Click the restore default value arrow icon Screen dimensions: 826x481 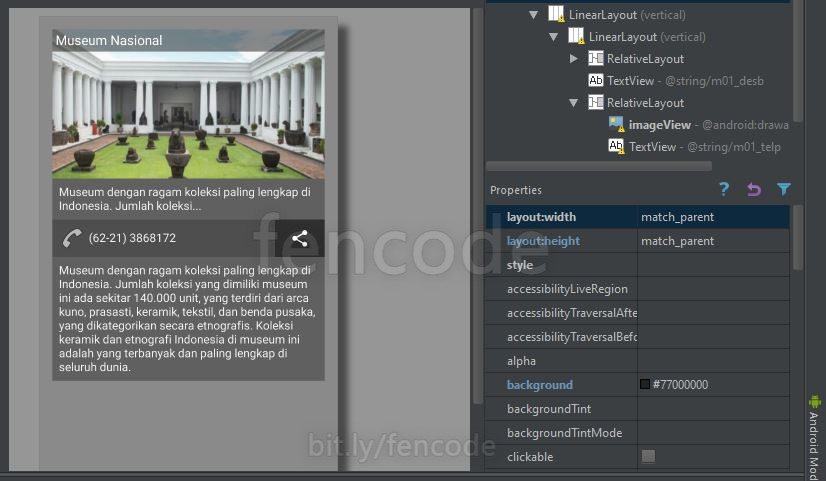754,189
